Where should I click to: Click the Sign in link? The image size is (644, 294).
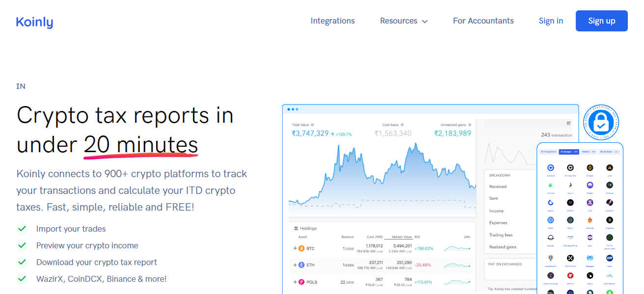click(551, 21)
